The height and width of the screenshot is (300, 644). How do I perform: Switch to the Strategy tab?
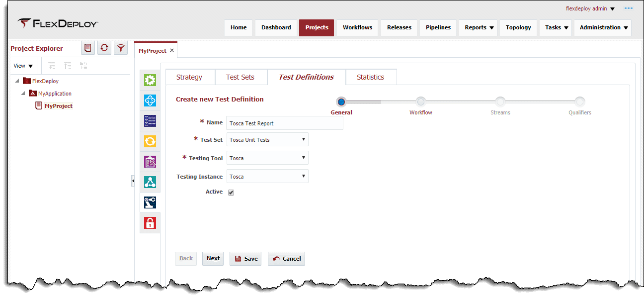tap(189, 77)
